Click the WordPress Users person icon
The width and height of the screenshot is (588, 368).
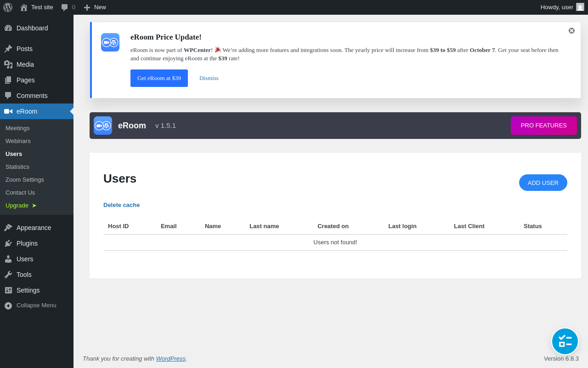(x=8, y=259)
